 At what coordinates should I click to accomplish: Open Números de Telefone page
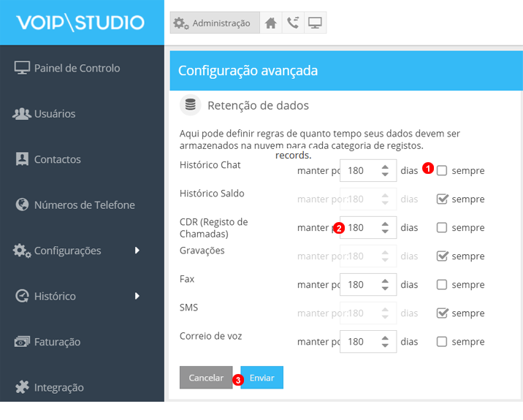click(84, 205)
